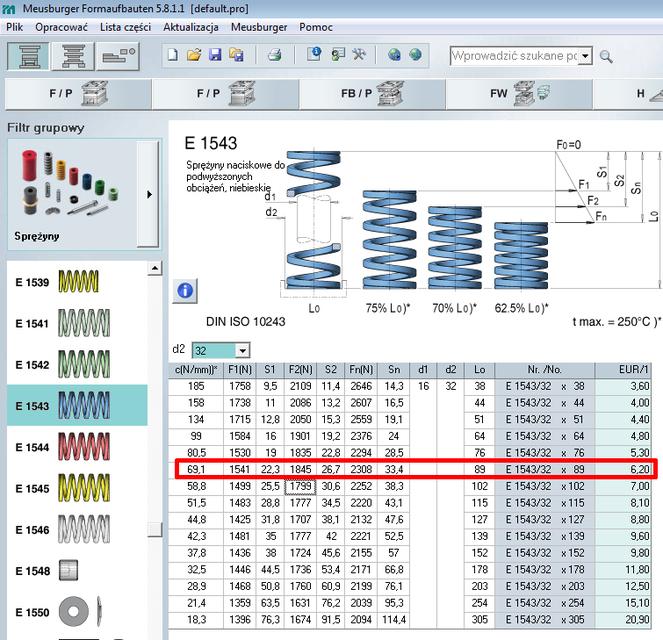Open the Aktualizacja menu
The image size is (663, 640).
pos(191,27)
